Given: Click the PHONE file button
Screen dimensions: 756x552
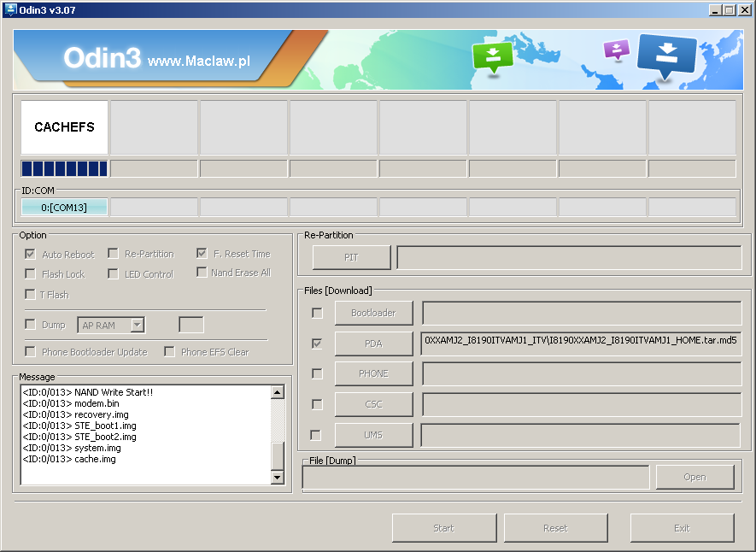Looking at the screenshot, I should pyautogui.click(x=373, y=373).
